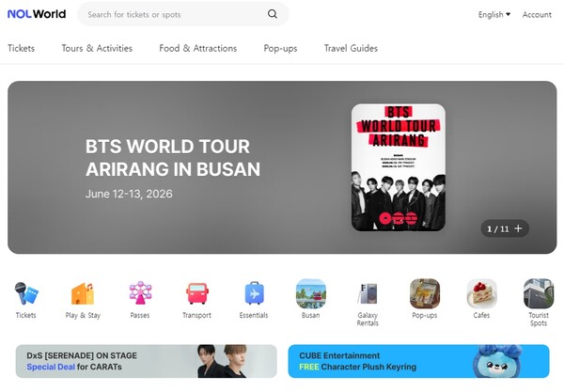Open the Play & Stay category icon
564x392 pixels.
point(83,293)
